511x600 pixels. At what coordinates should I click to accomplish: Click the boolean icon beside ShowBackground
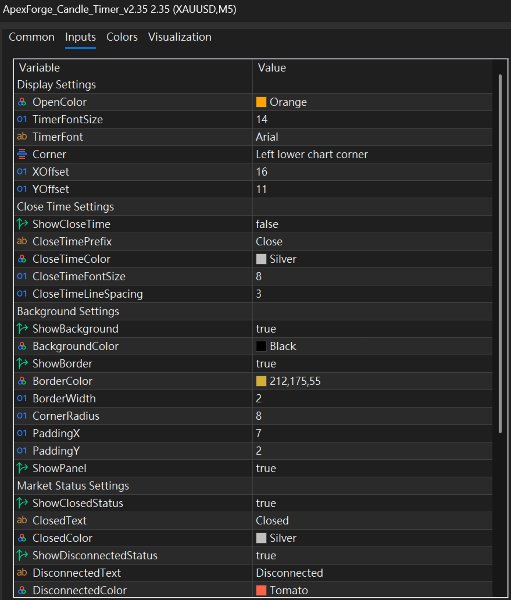point(22,329)
